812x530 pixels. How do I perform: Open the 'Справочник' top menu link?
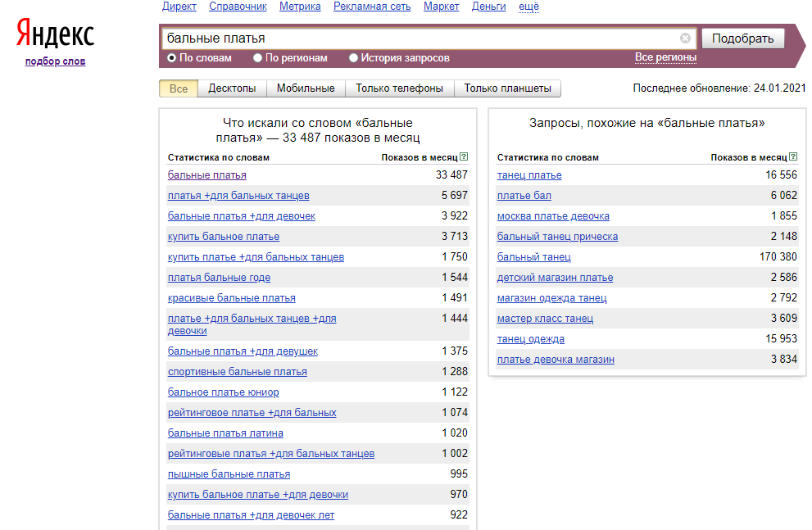[x=238, y=7]
